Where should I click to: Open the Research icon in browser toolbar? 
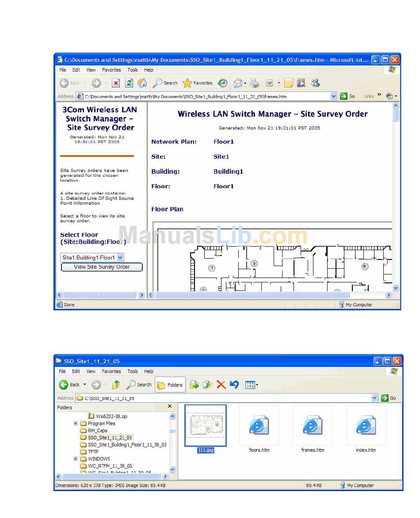point(302,83)
